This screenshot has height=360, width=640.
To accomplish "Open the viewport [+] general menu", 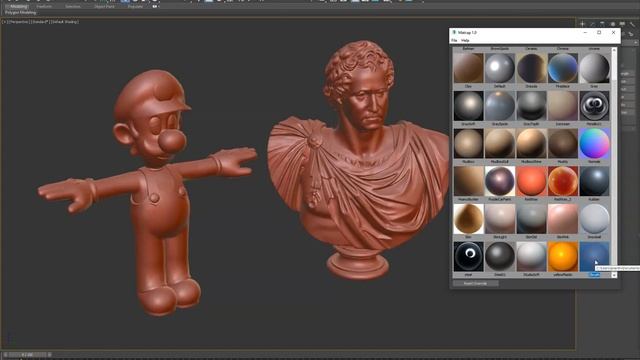I will (4, 22).
